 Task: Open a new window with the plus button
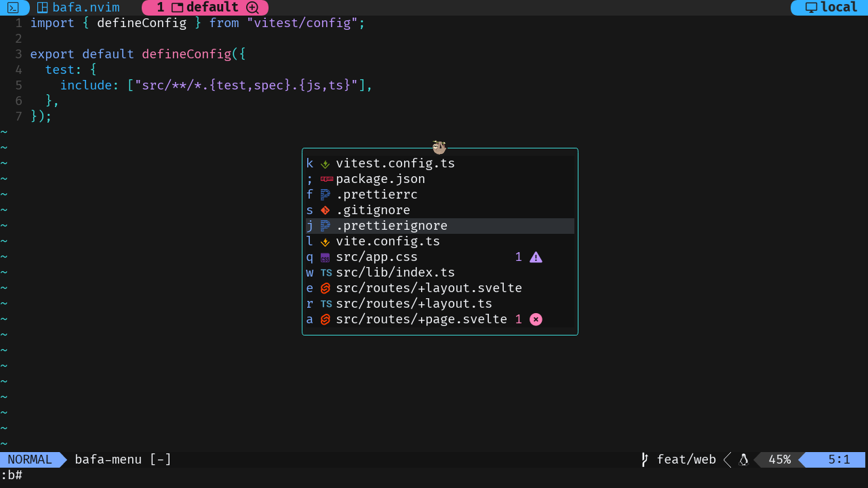[x=252, y=7]
